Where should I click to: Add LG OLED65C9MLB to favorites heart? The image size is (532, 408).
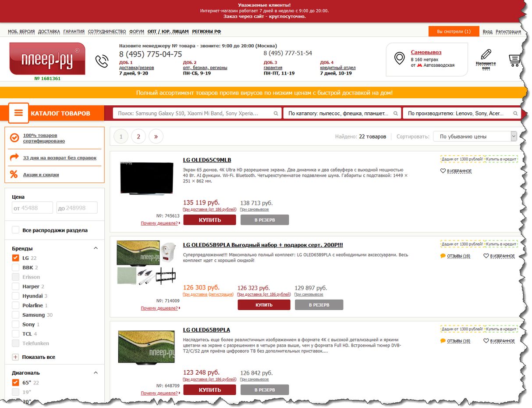pyautogui.click(x=443, y=171)
